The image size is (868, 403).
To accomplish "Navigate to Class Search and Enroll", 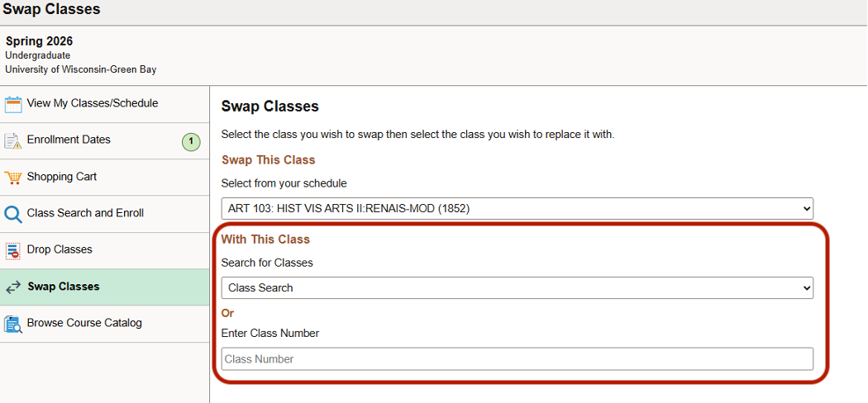I will point(85,213).
